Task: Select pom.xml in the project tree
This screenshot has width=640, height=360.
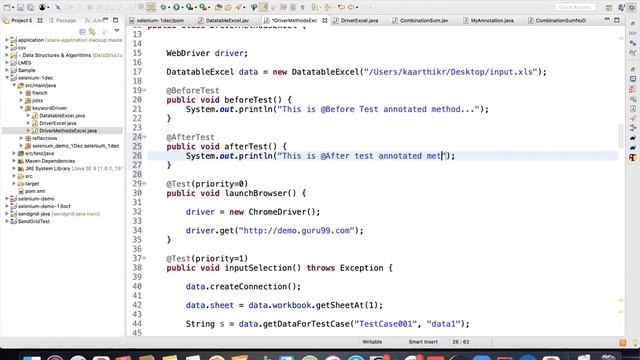Action: point(35,191)
